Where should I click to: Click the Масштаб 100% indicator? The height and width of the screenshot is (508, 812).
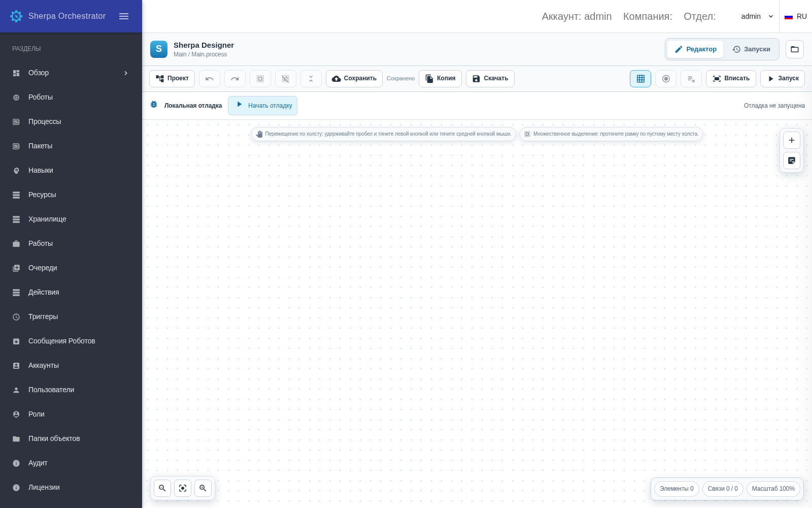click(773, 489)
